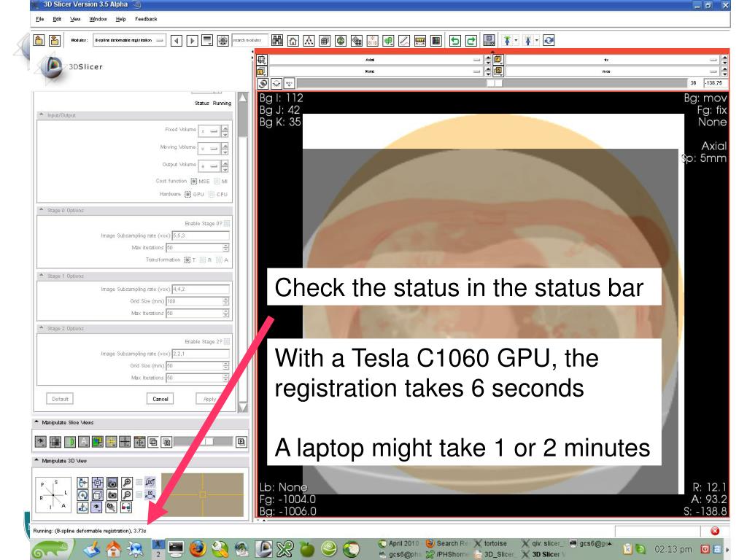747x560 pixels.
Task: Click the first icon in Manipulate Slice Views
Action: [x=41, y=442]
